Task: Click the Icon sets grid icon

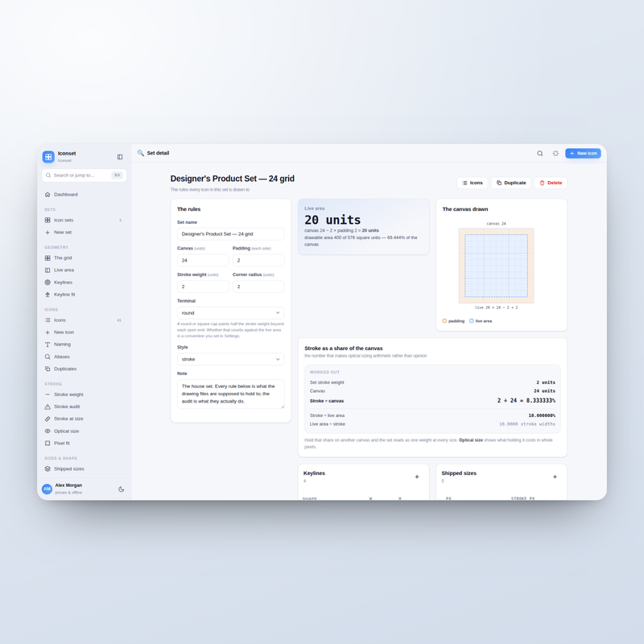Action: pos(47,220)
